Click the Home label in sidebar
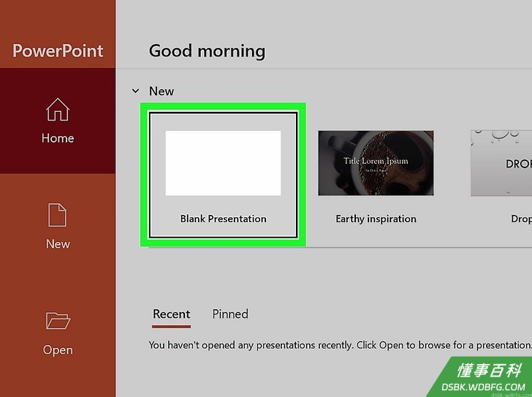532x397 pixels. click(58, 138)
